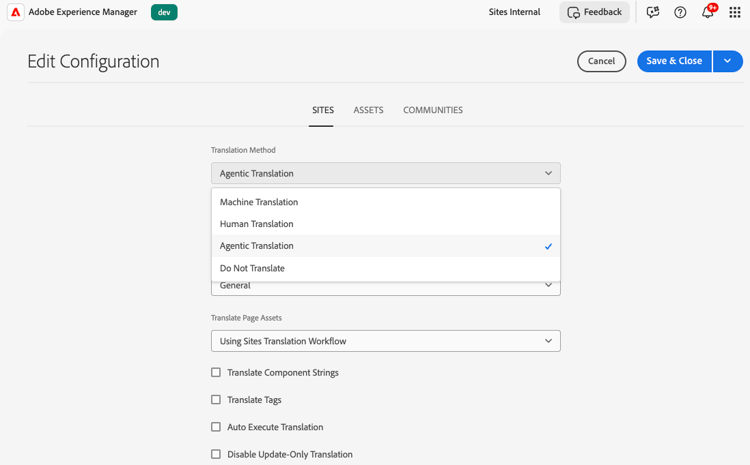Screen dimensions: 750x465
Task: Click the Sites Internal label
Action: point(514,12)
